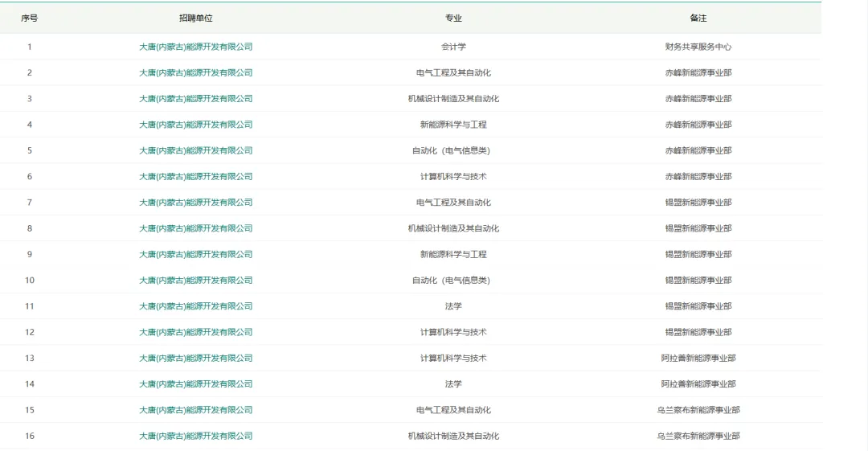Open the company link in row 11
Screen dimensions: 868x451
click(x=195, y=306)
